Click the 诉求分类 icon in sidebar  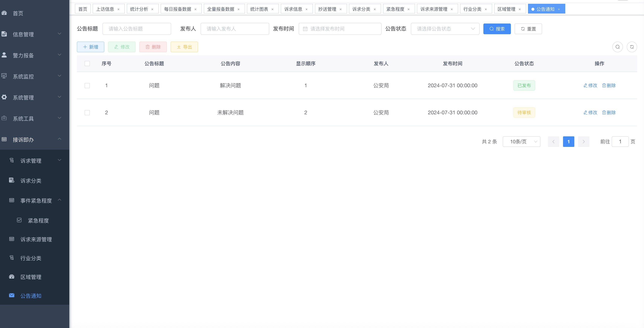(x=12, y=180)
